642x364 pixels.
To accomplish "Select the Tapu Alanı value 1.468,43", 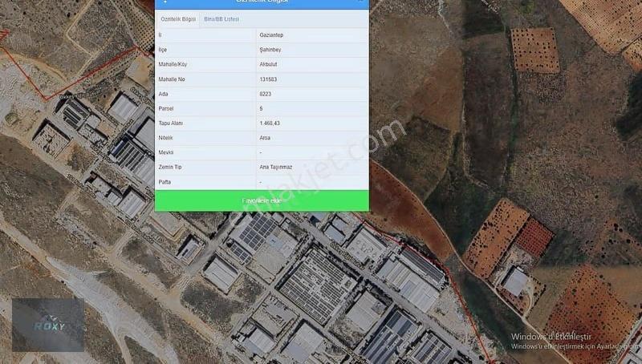I will [270, 123].
